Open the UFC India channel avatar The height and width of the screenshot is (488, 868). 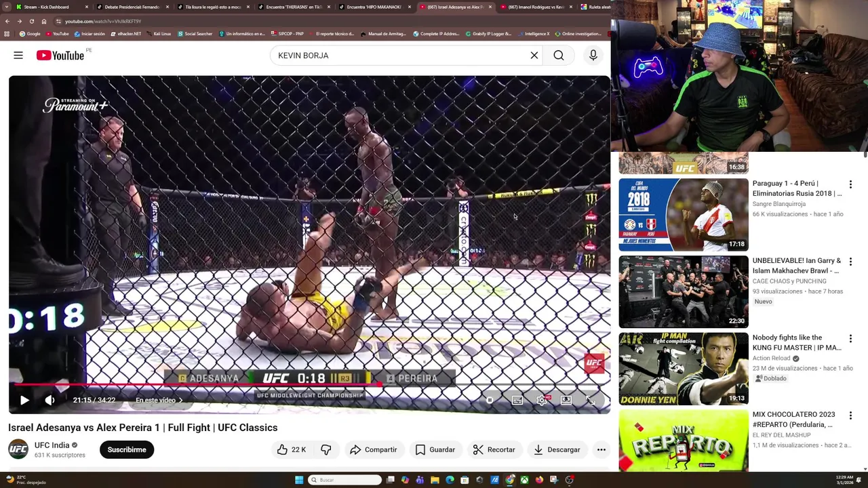pyautogui.click(x=18, y=449)
